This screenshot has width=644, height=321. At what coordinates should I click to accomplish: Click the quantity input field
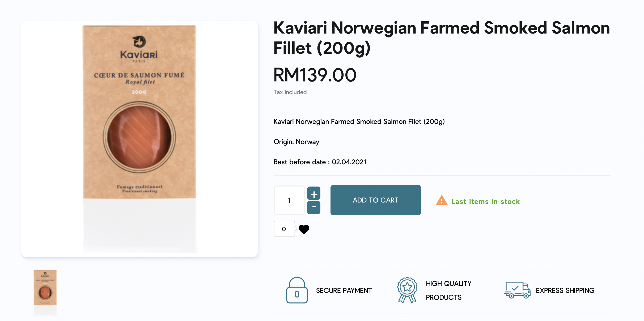click(x=289, y=200)
